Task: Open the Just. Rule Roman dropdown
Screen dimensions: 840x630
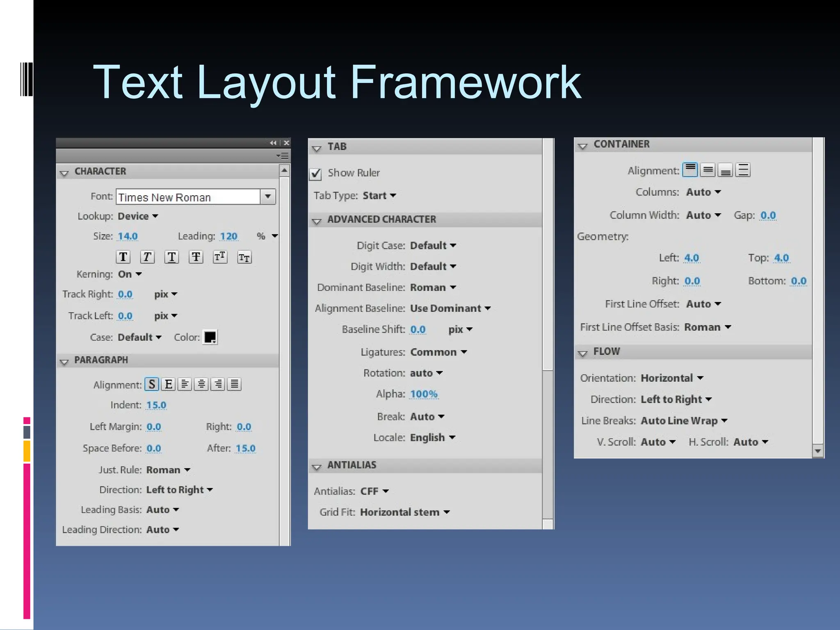Action: click(x=168, y=470)
